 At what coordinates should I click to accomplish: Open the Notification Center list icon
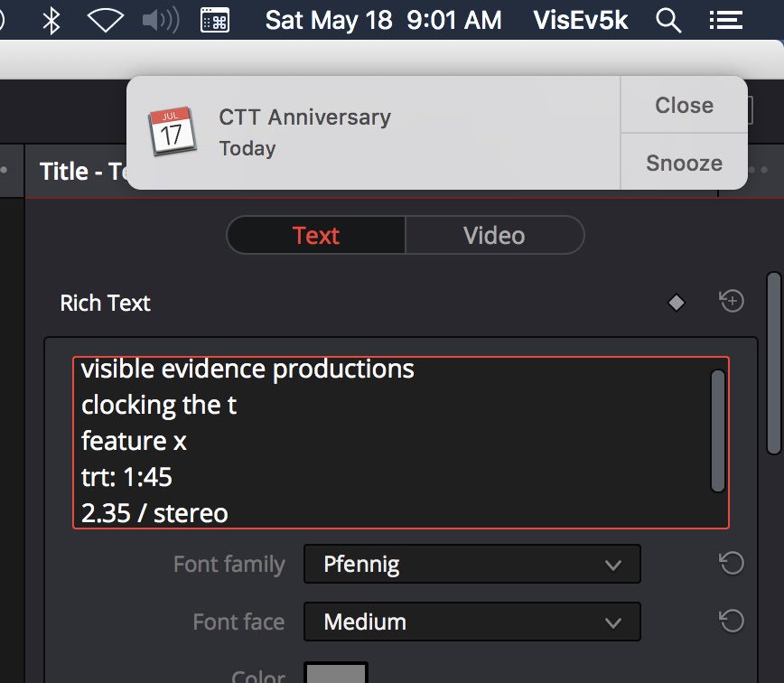[x=723, y=20]
